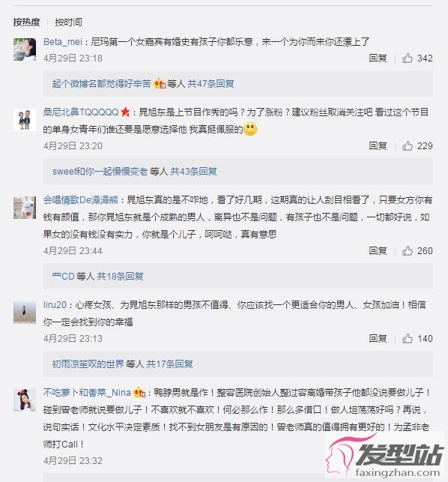The height and width of the screenshot is (482, 448).
Task: Click thumbs-up on the 229-likes comment
Action: point(408,145)
